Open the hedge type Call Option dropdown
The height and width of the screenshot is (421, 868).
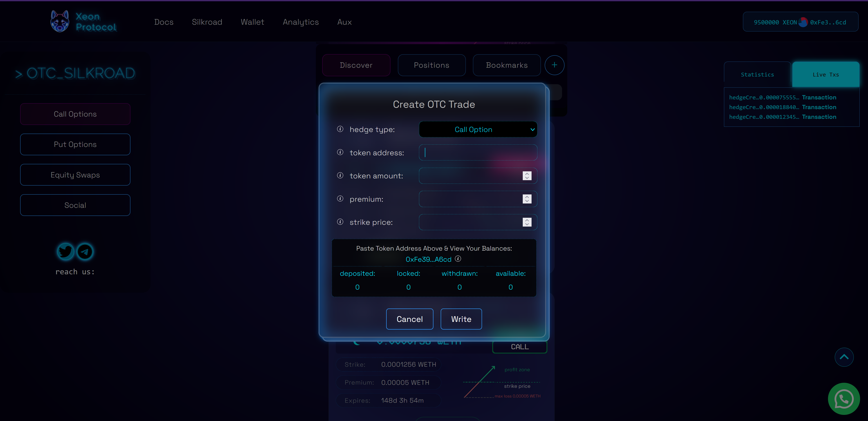click(478, 129)
